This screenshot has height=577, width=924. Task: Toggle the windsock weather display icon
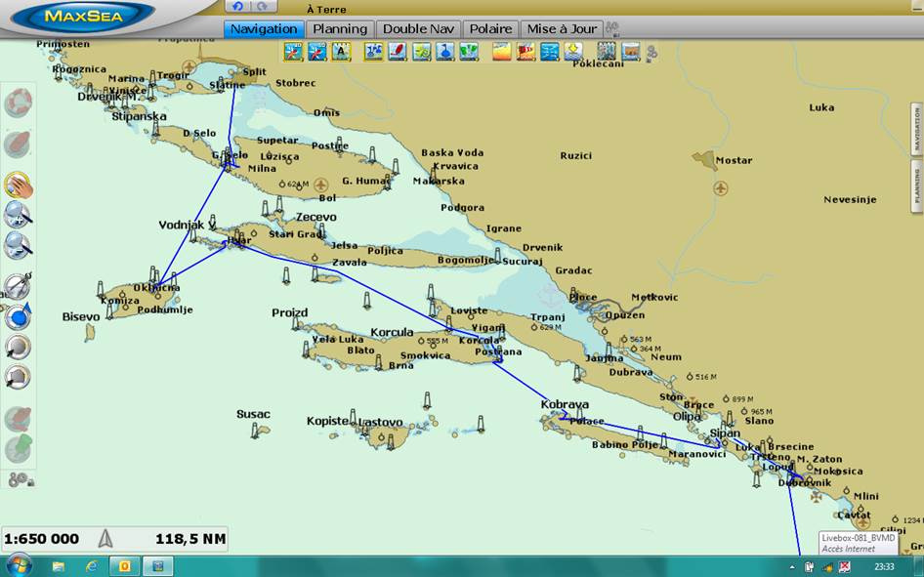(525, 52)
